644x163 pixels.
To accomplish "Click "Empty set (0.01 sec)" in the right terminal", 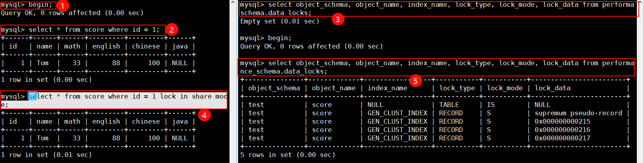I will coord(280,21).
